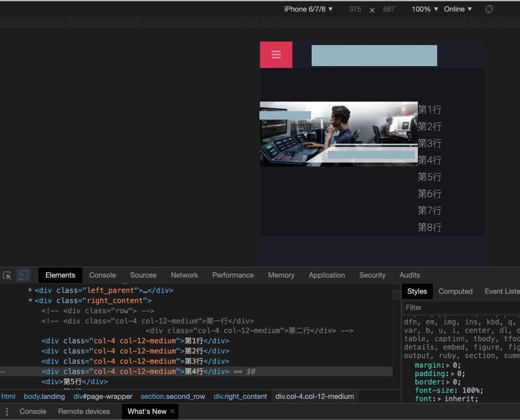This screenshot has height=420, width=520.
Task: Open the drawer Console tab
Action: pyautogui.click(x=33, y=412)
